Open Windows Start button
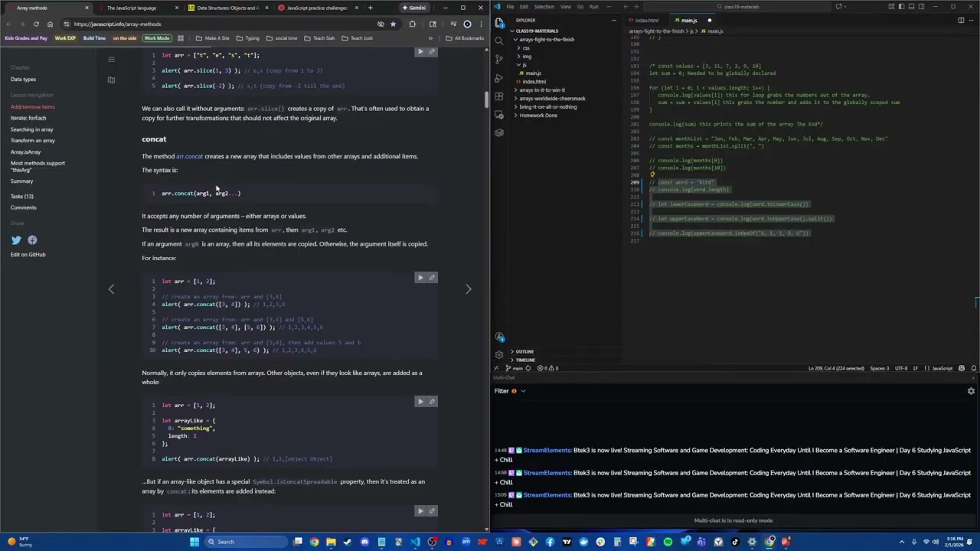 point(194,542)
